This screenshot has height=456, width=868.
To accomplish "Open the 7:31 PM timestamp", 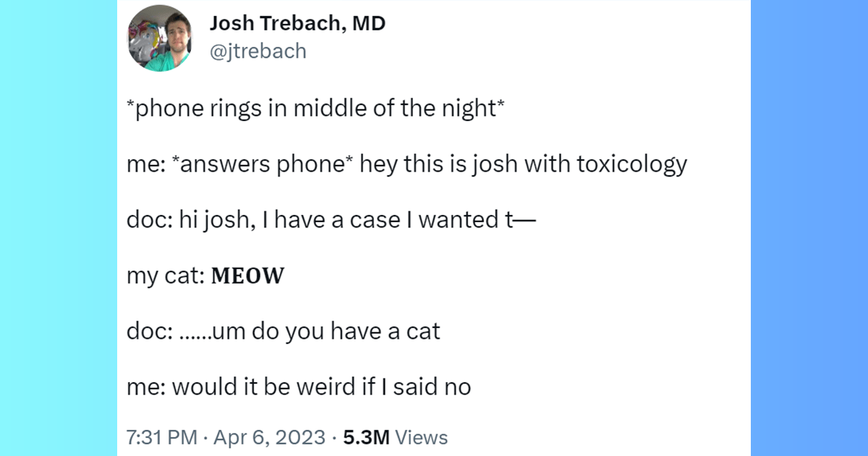I will tap(161, 437).
